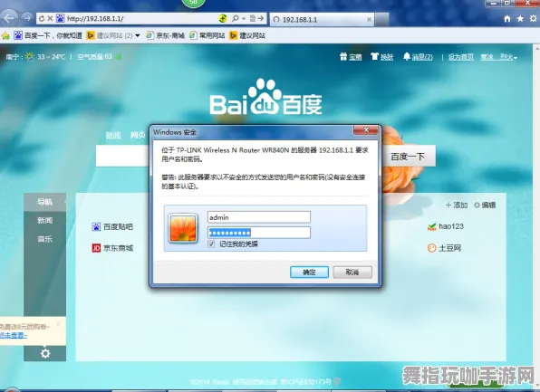Click the browser Back arrow button

click(10, 18)
